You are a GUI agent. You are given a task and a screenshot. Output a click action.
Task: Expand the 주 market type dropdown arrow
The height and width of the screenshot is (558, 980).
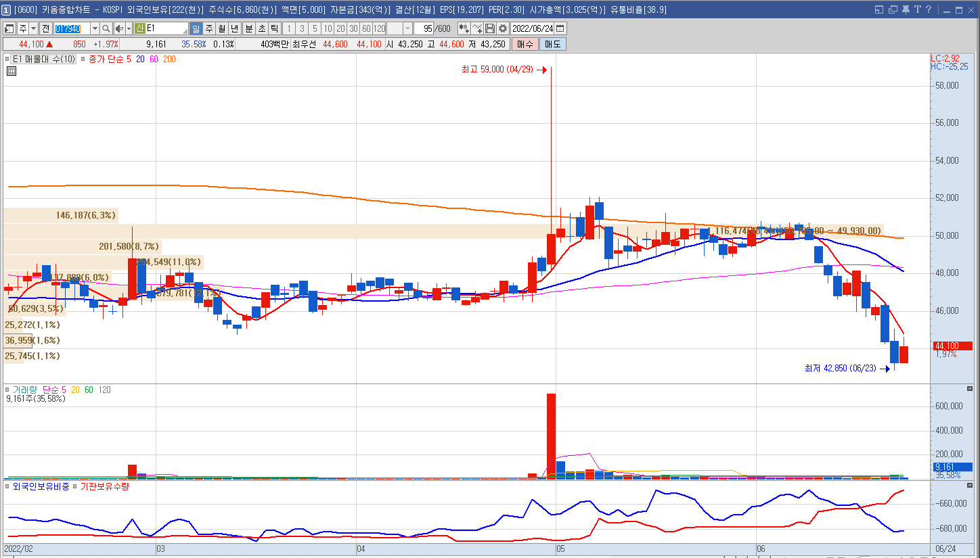(x=33, y=28)
